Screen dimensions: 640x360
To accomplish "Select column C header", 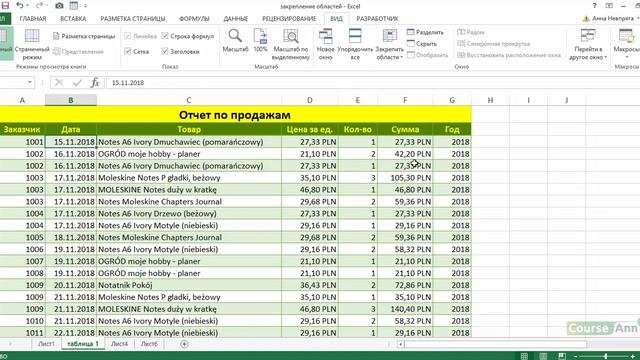I will pos(189,100).
